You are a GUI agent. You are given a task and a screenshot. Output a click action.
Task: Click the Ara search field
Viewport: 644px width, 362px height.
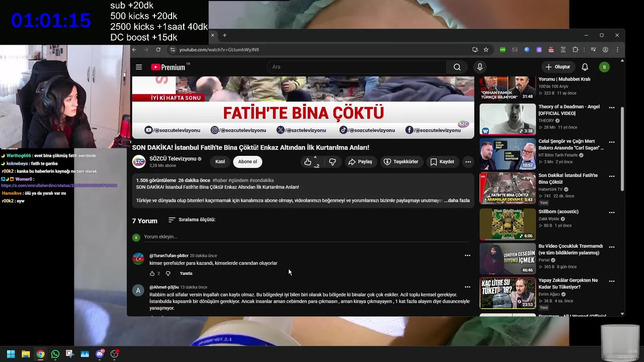[x=356, y=67]
